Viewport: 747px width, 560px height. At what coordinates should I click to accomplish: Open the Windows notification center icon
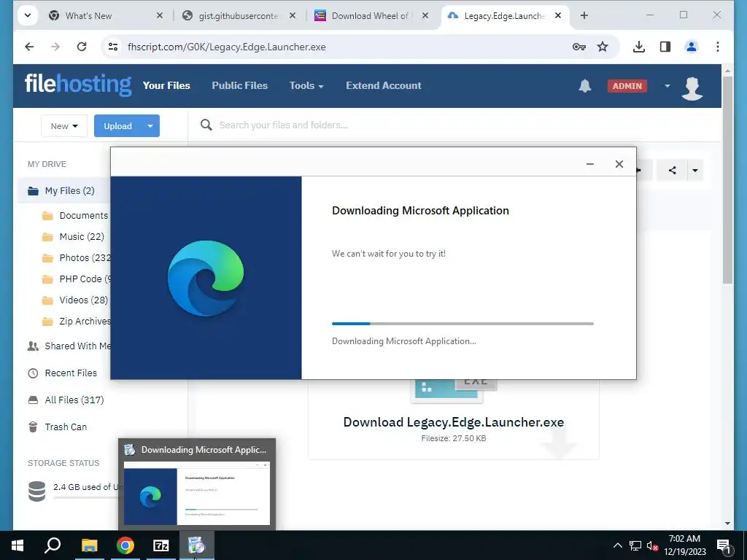tap(724, 545)
